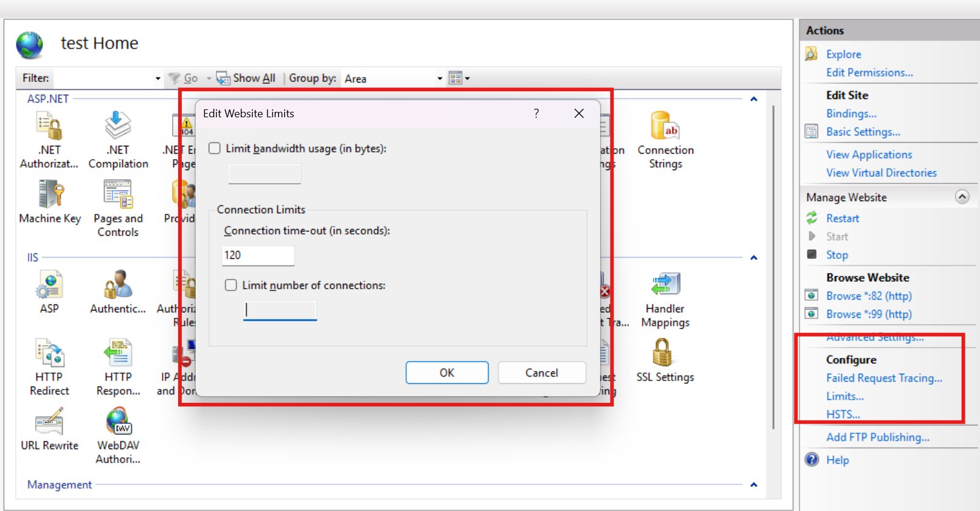Click the Stop website icon
Screen dimensions: 980x511
812,254
